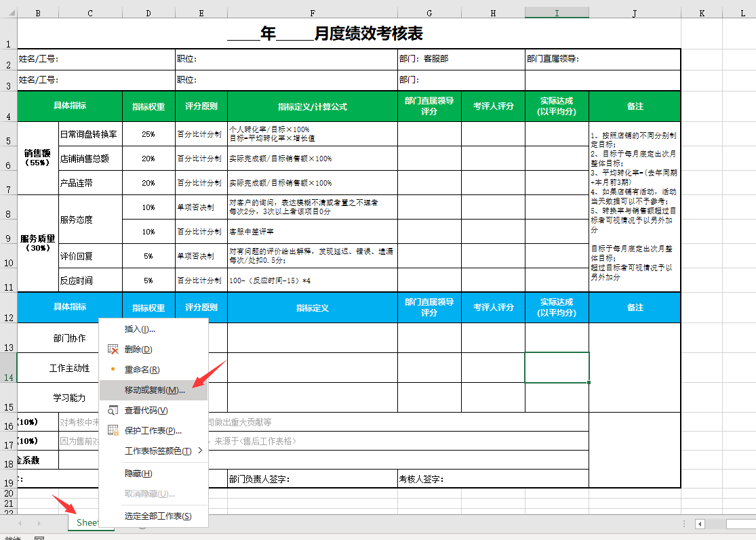Click the 考核人签字: cell
The image size is (756, 540).
(493, 479)
